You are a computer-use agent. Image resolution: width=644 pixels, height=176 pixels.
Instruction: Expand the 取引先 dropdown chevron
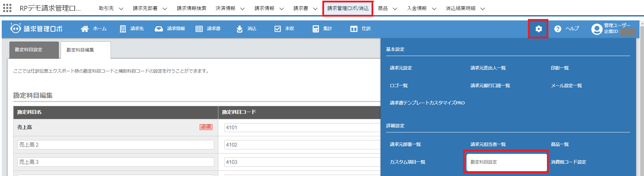point(121,9)
